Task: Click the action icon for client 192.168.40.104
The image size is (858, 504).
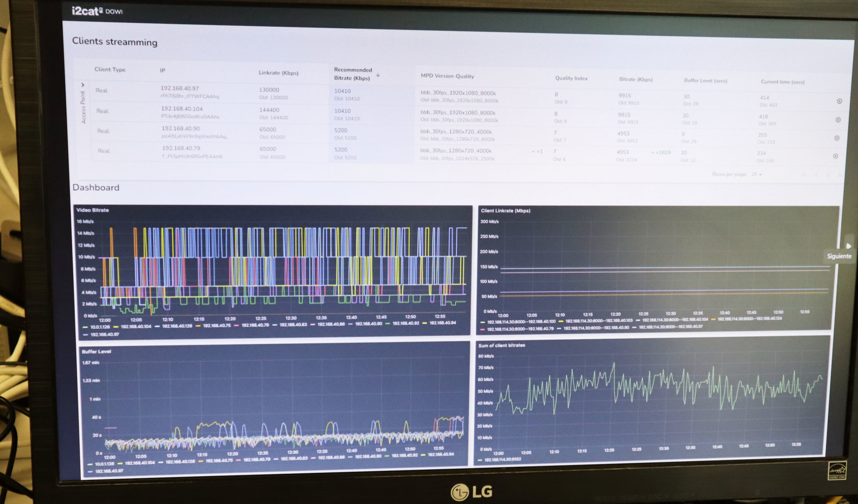Action: pos(838,120)
